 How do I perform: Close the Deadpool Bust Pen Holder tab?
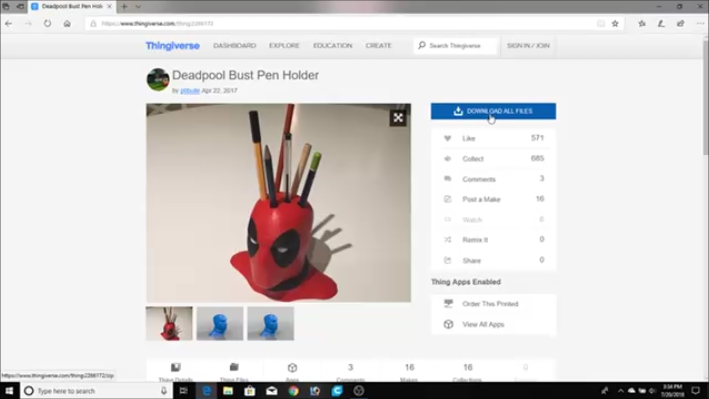coord(109,6)
